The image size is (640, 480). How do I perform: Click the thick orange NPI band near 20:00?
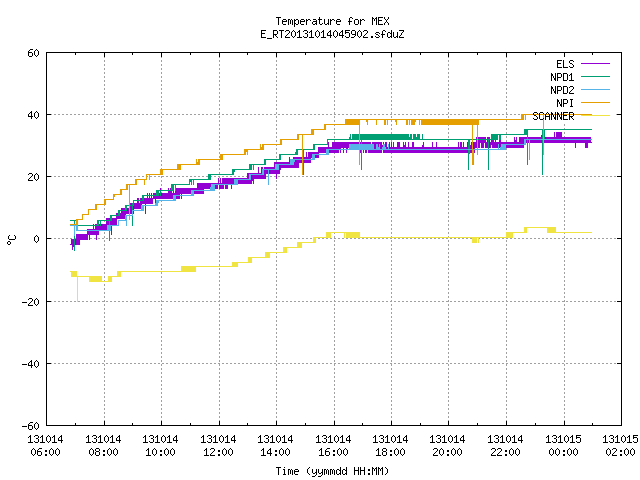[449, 122]
